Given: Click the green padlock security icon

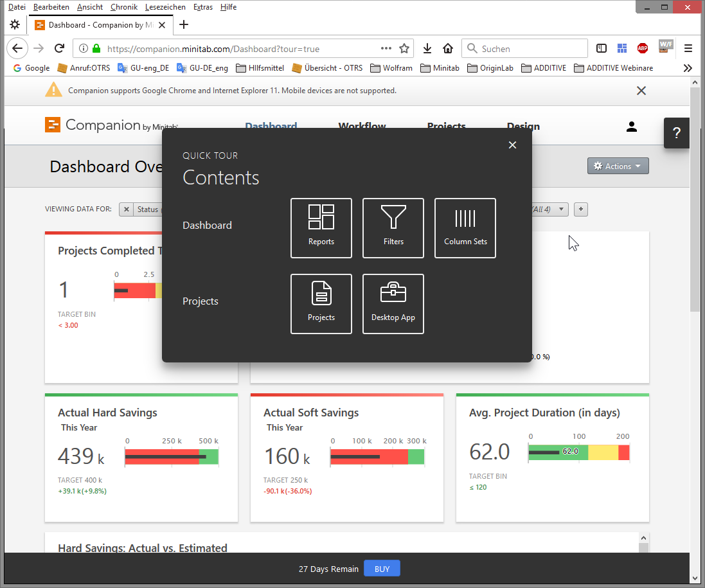Looking at the screenshot, I should 96,49.
